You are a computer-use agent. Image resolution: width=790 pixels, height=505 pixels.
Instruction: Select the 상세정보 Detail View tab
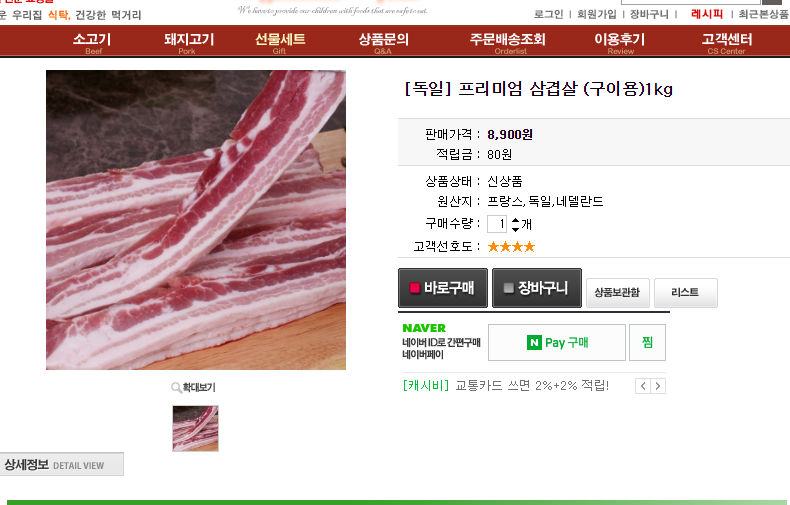(x=60, y=464)
